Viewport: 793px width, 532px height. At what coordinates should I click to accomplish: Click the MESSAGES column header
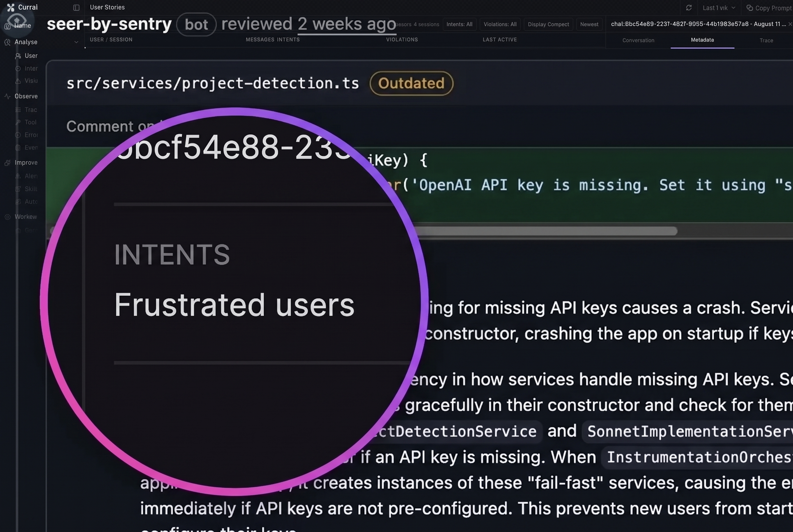tap(260, 40)
